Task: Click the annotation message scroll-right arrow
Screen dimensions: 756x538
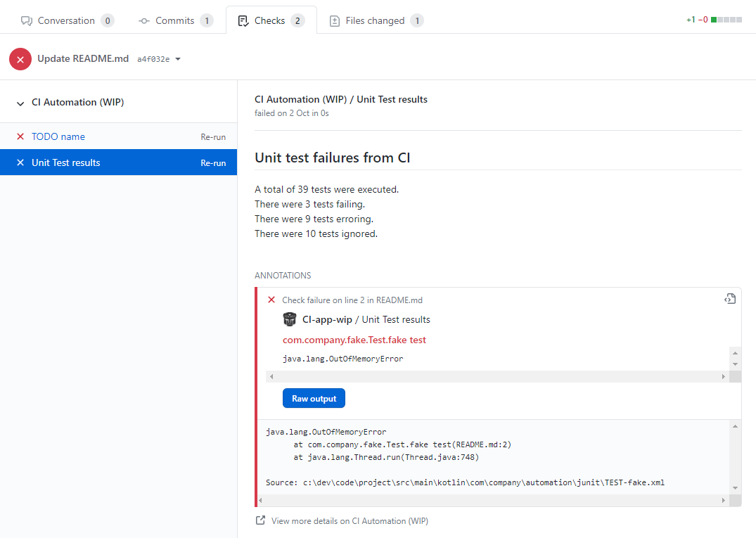Action: point(723,376)
